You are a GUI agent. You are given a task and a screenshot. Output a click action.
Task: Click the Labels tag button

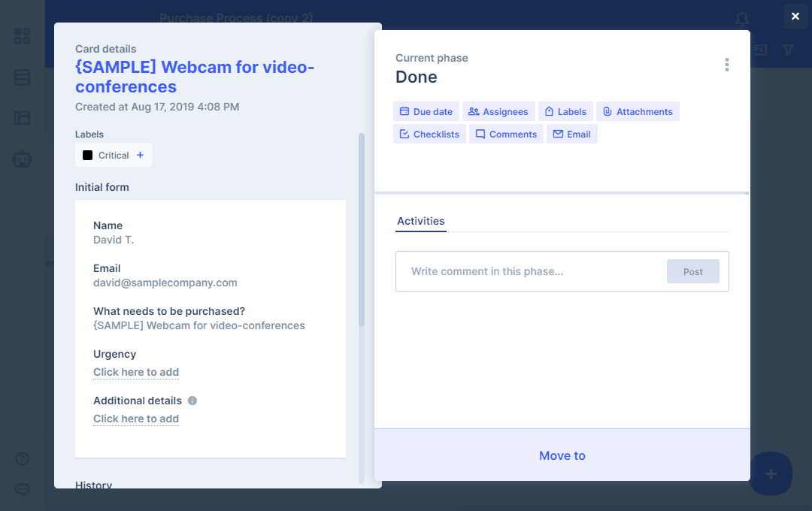(565, 112)
